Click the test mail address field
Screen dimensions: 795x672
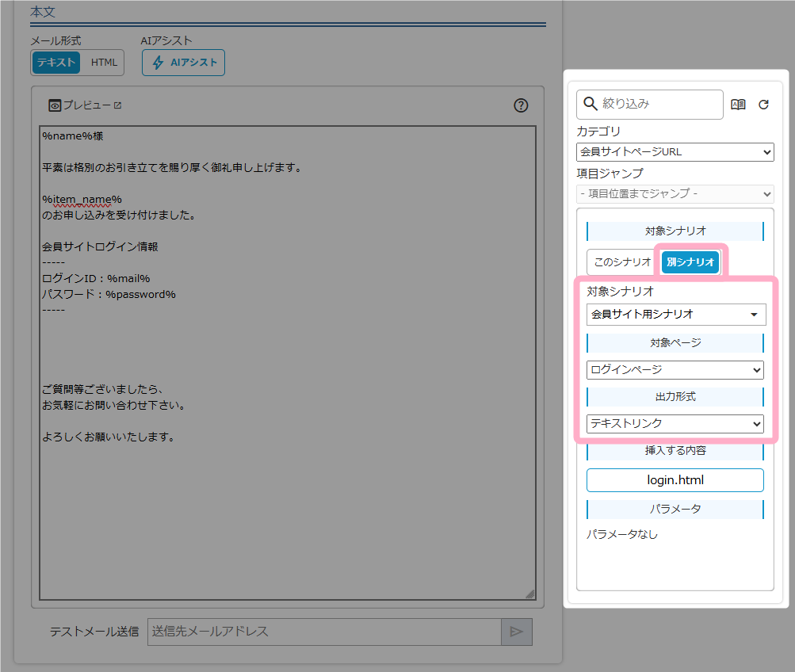point(324,632)
